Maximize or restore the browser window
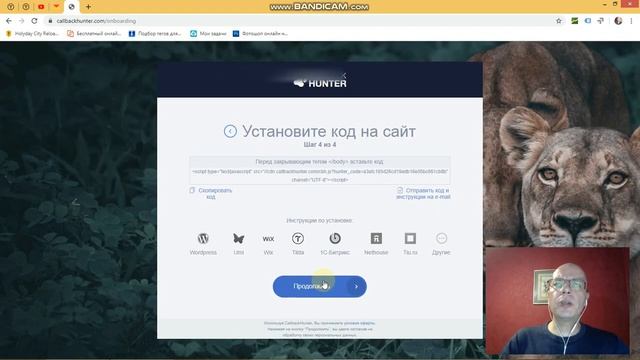640x360 pixels. pyautogui.click(x=615, y=4)
